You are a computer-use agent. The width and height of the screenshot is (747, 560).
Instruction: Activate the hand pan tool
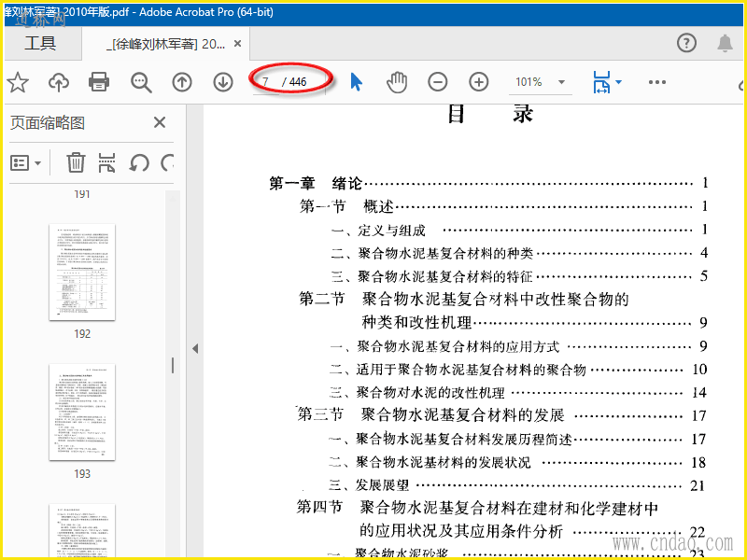(x=397, y=82)
